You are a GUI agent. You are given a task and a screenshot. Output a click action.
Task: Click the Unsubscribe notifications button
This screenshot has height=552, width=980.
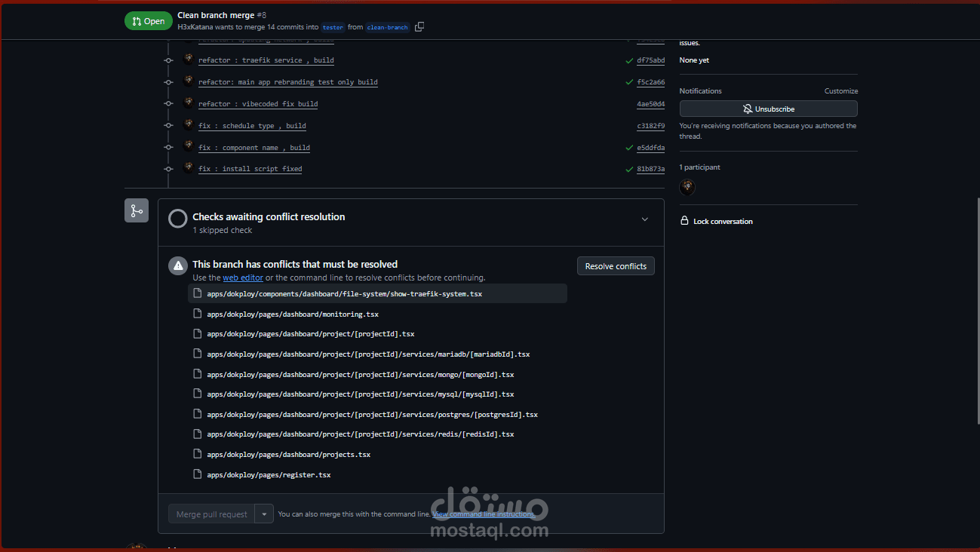768,109
